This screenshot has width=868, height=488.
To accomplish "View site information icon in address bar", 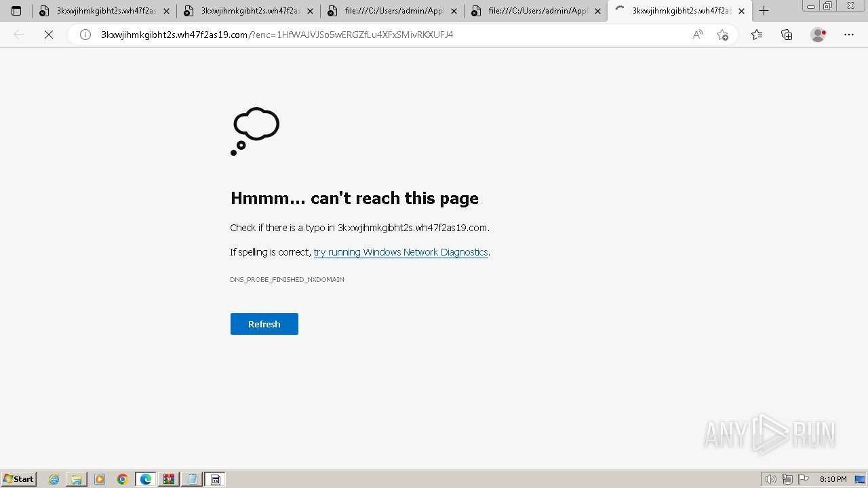I will (85, 35).
